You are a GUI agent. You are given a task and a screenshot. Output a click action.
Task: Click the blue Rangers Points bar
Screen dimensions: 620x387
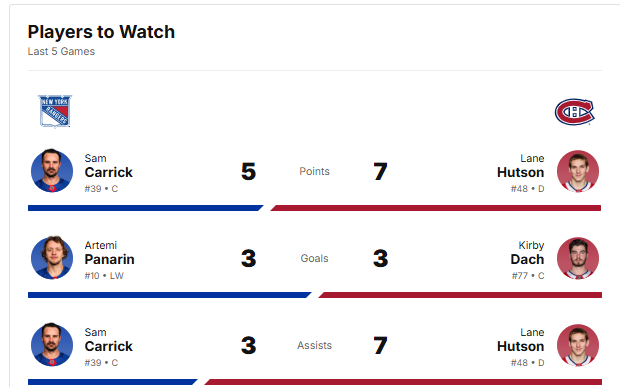[x=145, y=208]
